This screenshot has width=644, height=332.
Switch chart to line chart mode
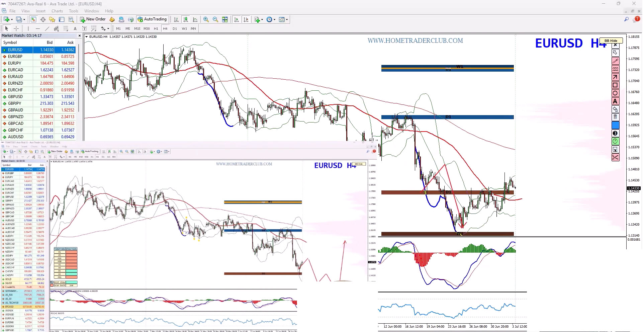coord(195,19)
